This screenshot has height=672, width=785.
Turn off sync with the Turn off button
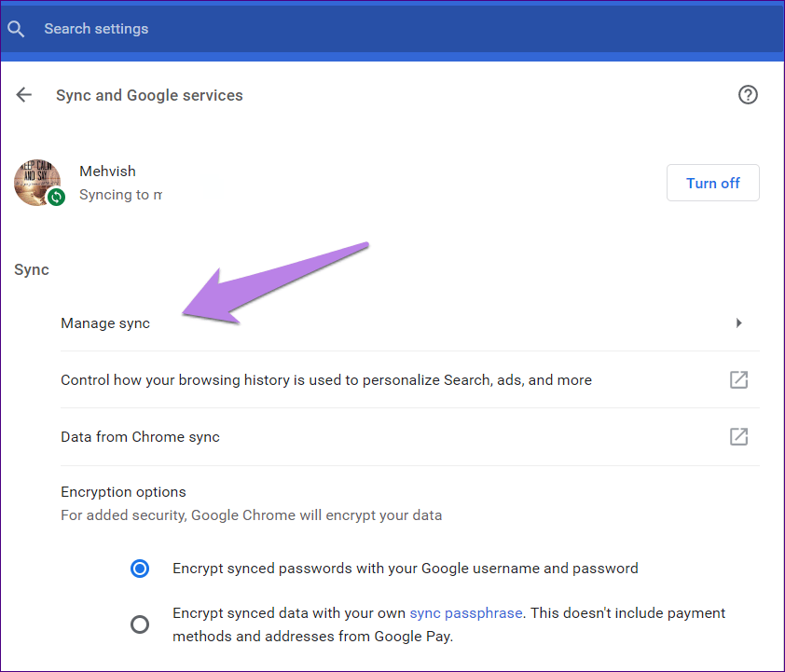[713, 183]
